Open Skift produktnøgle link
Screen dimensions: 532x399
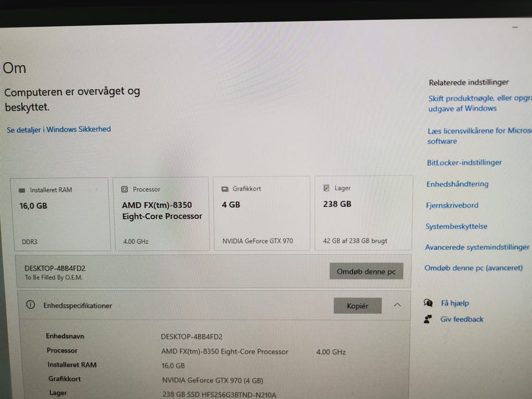[480, 103]
